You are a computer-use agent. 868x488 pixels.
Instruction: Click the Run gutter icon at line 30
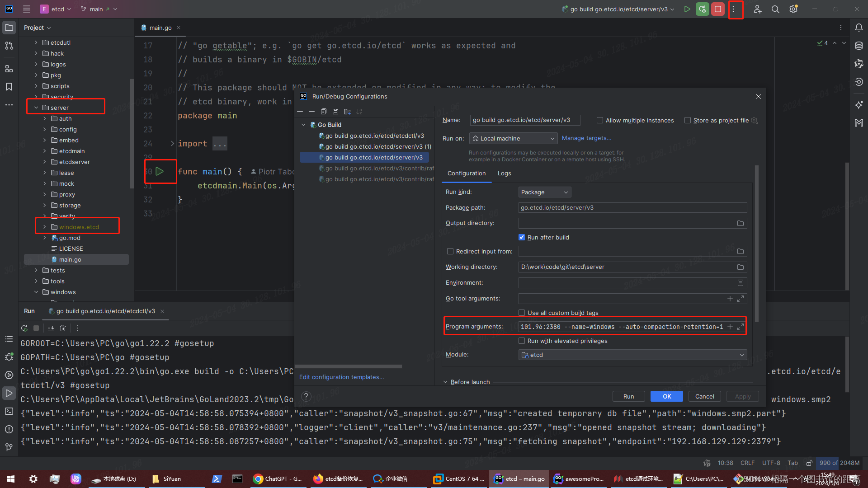pyautogui.click(x=159, y=171)
